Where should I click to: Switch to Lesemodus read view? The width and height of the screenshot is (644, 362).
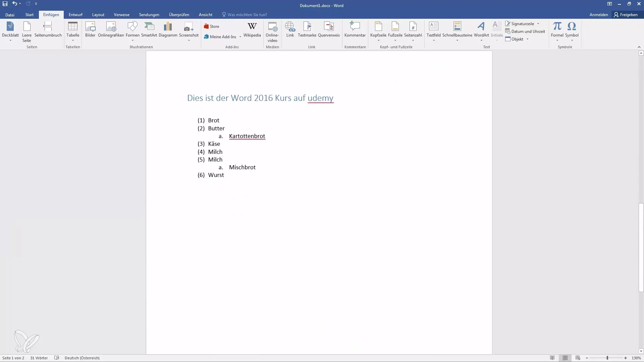tap(552, 358)
